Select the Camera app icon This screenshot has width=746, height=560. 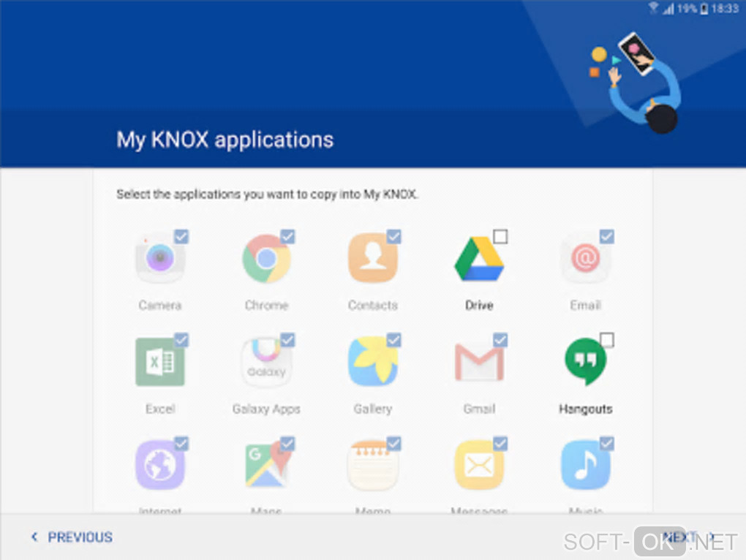[x=160, y=259]
